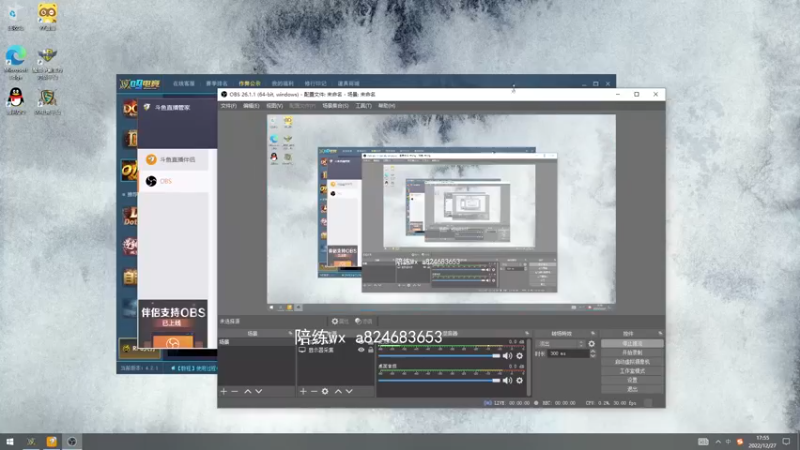Open OBS app from Windows taskbar icon
The width and height of the screenshot is (800, 450).
coord(72,441)
